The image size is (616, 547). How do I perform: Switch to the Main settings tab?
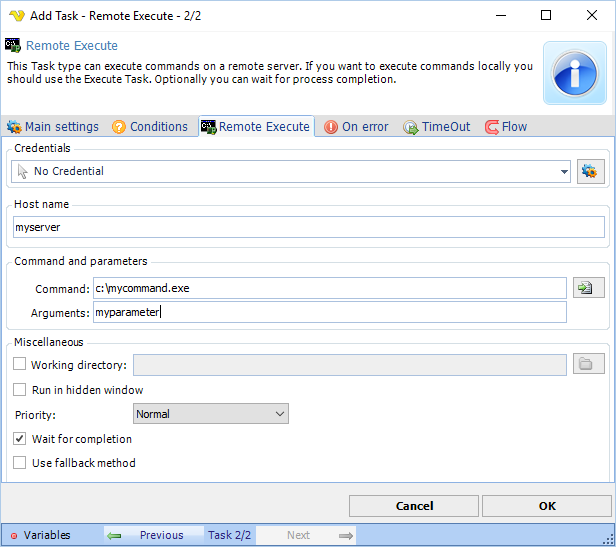coord(53,127)
